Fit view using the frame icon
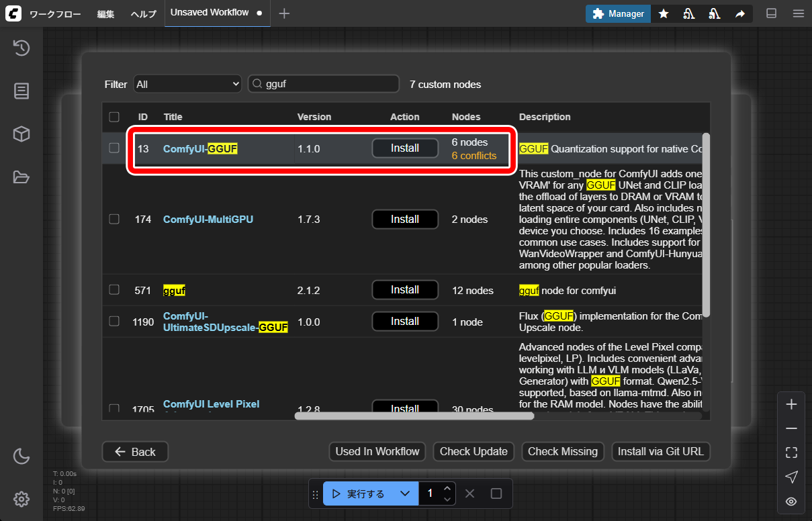 pyautogui.click(x=791, y=453)
